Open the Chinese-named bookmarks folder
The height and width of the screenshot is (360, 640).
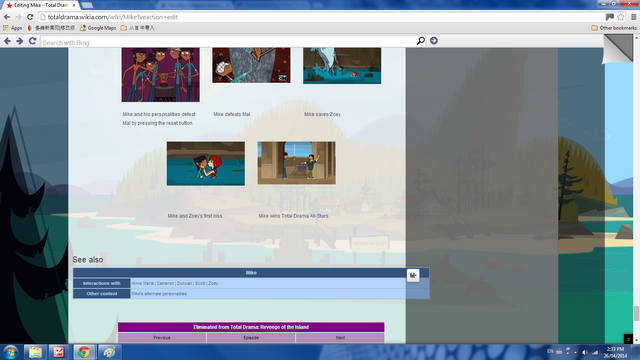(x=138, y=28)
